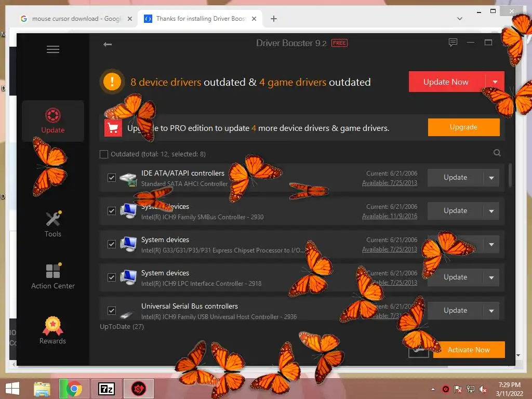Open the Windows Start button
The width and height of the screenshot is (532, 399).
point(12,389)
